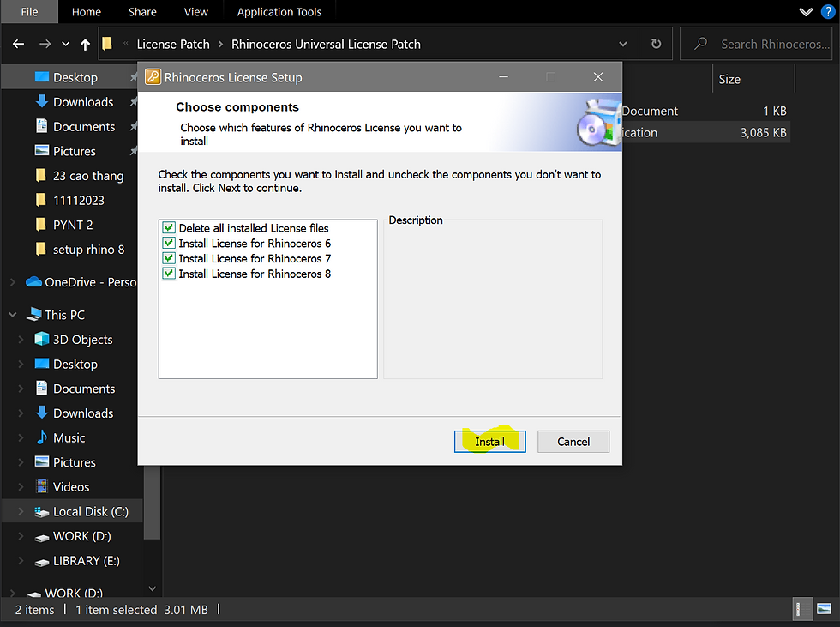Click the Local Disk drive icon

pos(42,512)
